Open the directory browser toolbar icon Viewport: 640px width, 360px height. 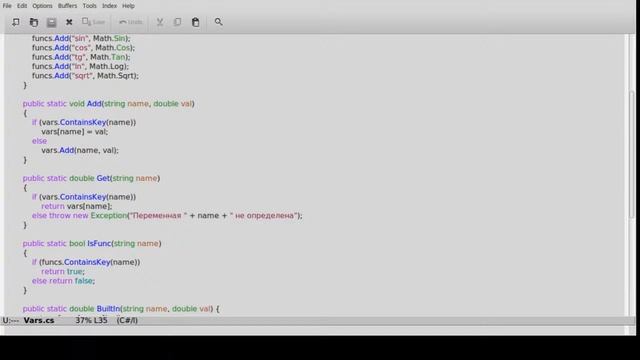coord(51,22)
